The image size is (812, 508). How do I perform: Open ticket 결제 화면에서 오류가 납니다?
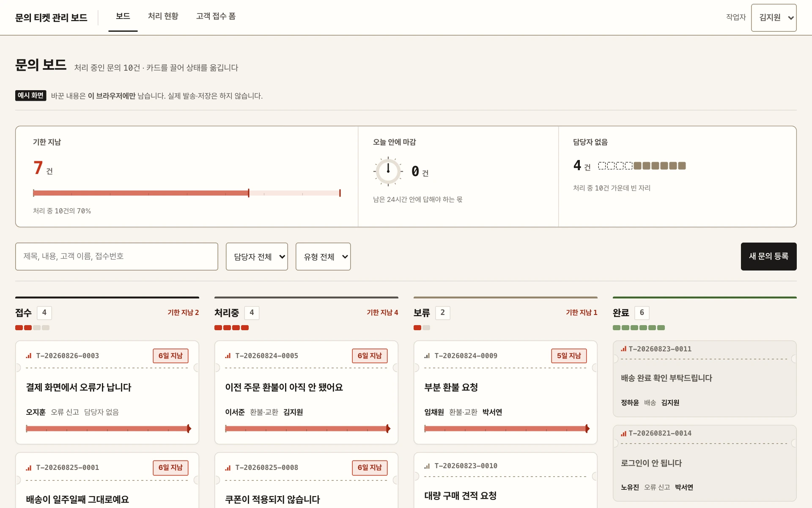pos(79,387)
